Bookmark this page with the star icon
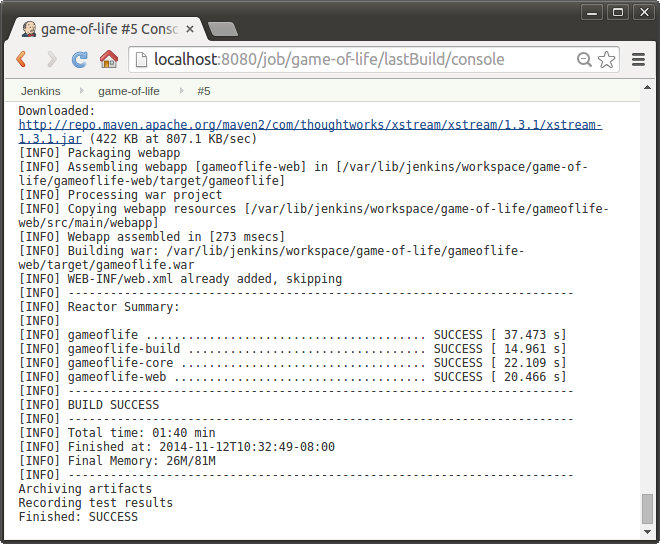Image resolution: width=660 pixels, height=544 pixels. pyautogui.click(x=606, y=59)
